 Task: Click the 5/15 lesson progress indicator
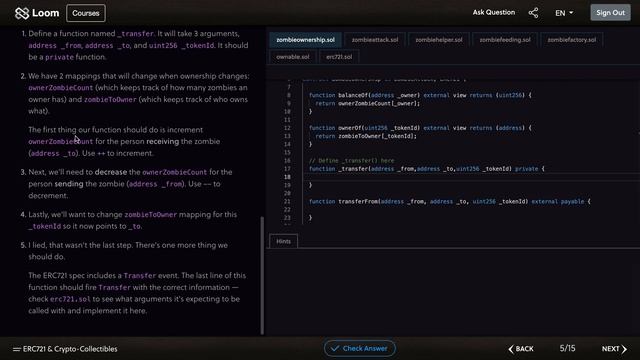(567, 348)
